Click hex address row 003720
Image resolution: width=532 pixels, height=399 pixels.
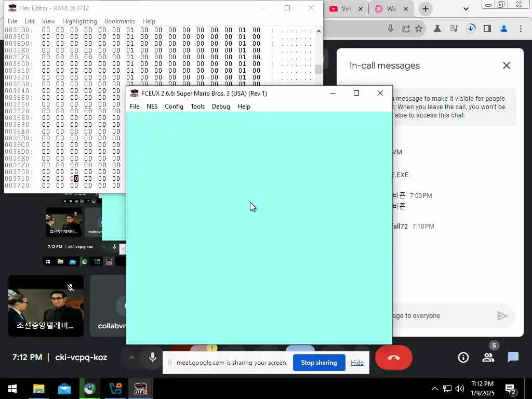[x=19, y=185]
